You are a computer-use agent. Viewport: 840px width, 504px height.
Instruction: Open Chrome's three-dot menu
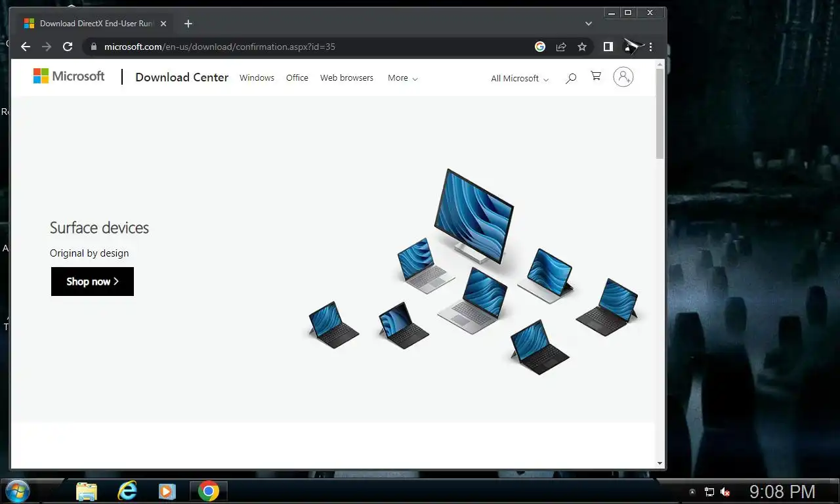650,47
